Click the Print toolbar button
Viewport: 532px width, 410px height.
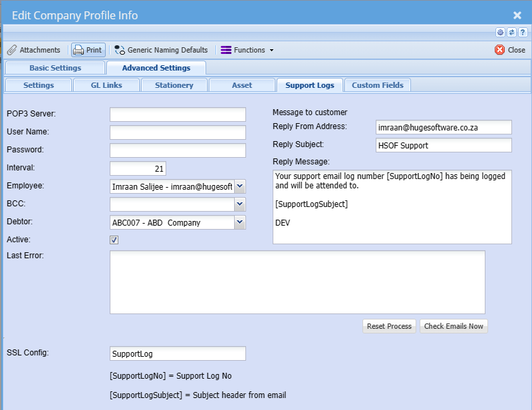88,50
